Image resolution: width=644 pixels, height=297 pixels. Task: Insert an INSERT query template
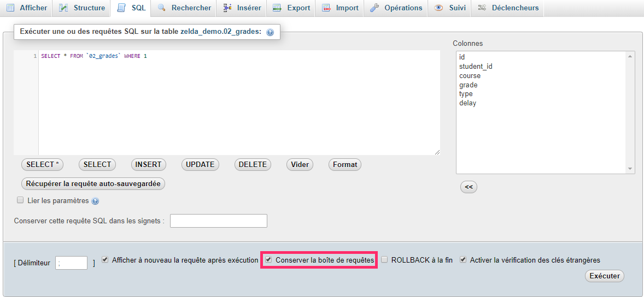(x=148, y=164)
